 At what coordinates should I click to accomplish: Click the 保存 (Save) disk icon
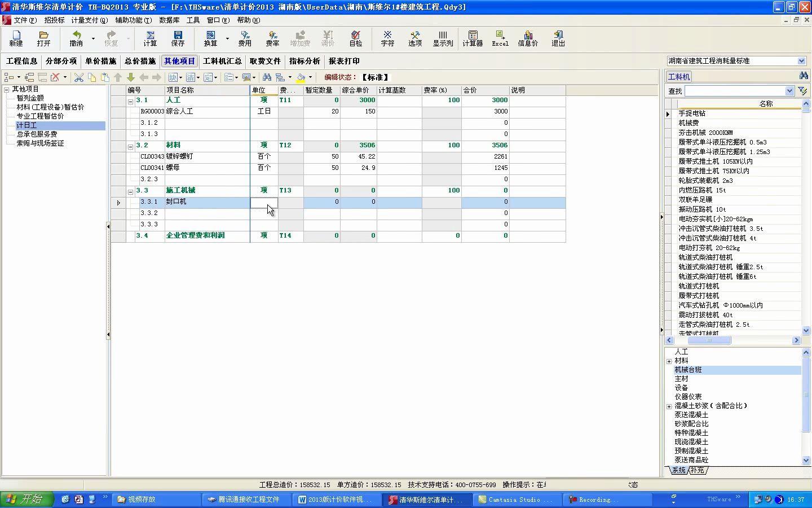(178, 38)
